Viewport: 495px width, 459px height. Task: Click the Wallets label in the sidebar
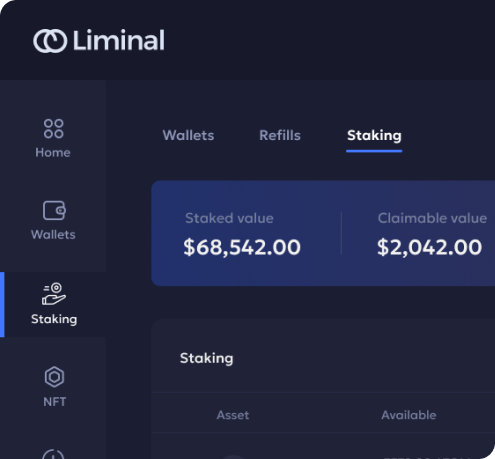click(x=53, y=235)
